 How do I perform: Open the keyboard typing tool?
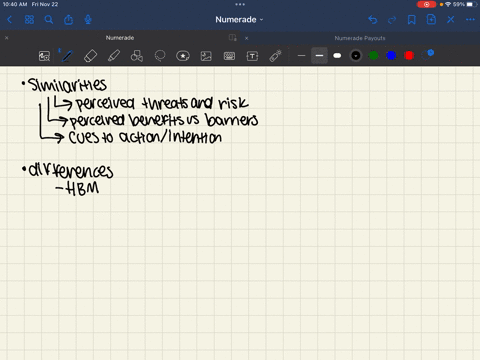tap(229, 56)
